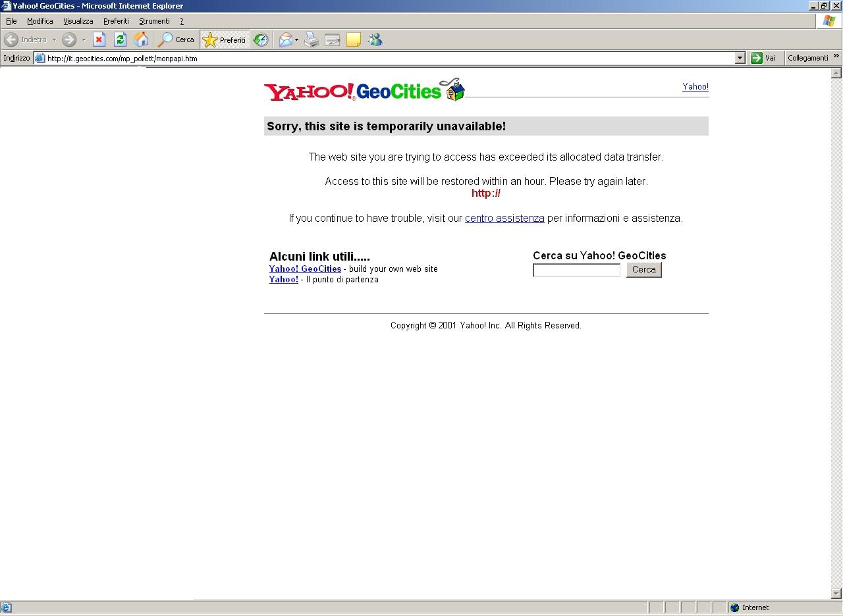Image resolution: width=843 pixels, height=616 pixels.
Task: Go to the home page icon
Action: [141, 39]
